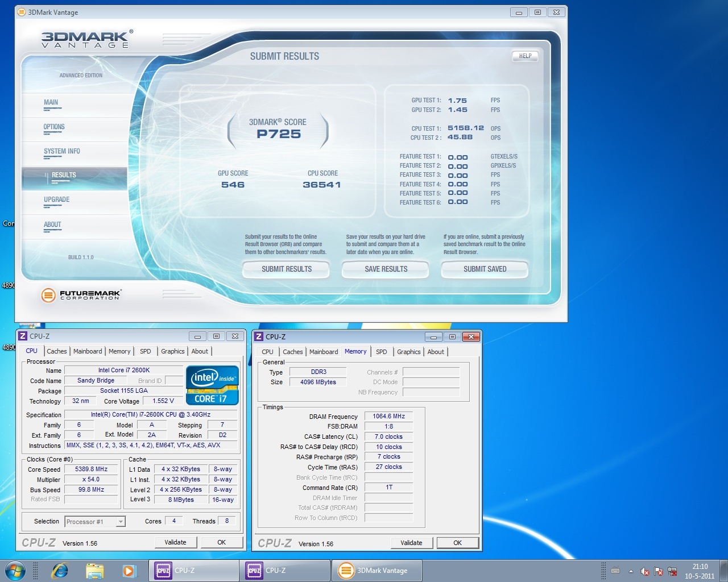Click Core Speed value 5389.8 MHz
The height and width of the screenshot is (582, 728).
point(91,469)
